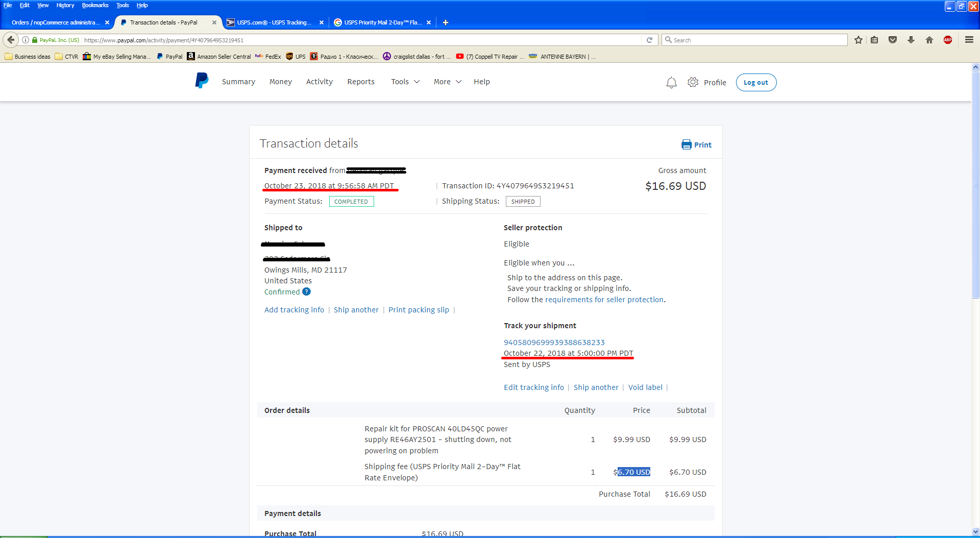Open the settings gear icon
This screenshot has height=538, width=980.
693,82
